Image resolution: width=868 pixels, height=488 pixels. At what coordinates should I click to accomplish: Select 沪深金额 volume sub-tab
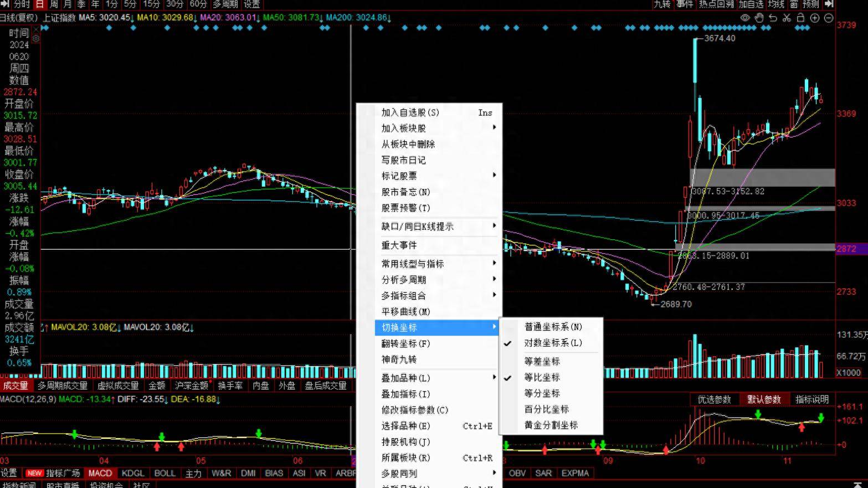(192, 386)
